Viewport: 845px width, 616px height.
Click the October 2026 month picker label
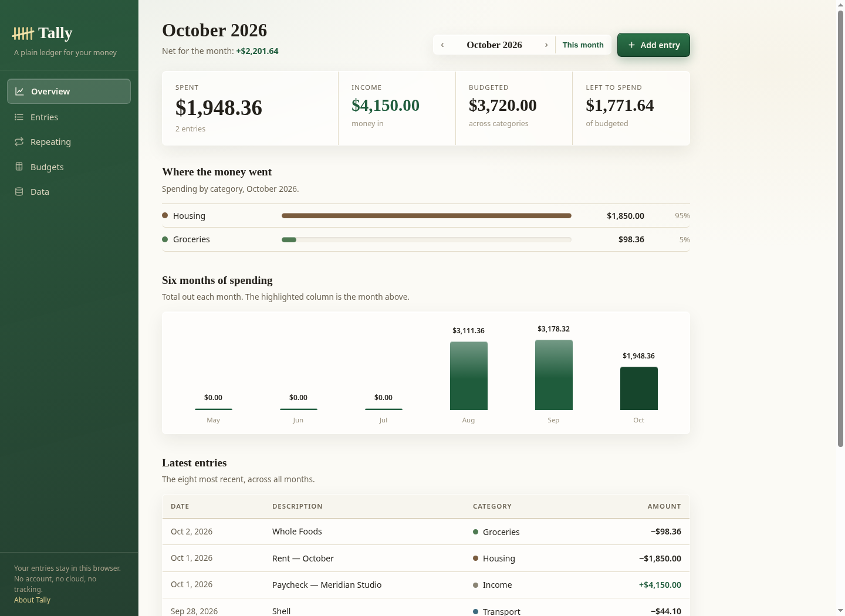(x=494, y=45)
